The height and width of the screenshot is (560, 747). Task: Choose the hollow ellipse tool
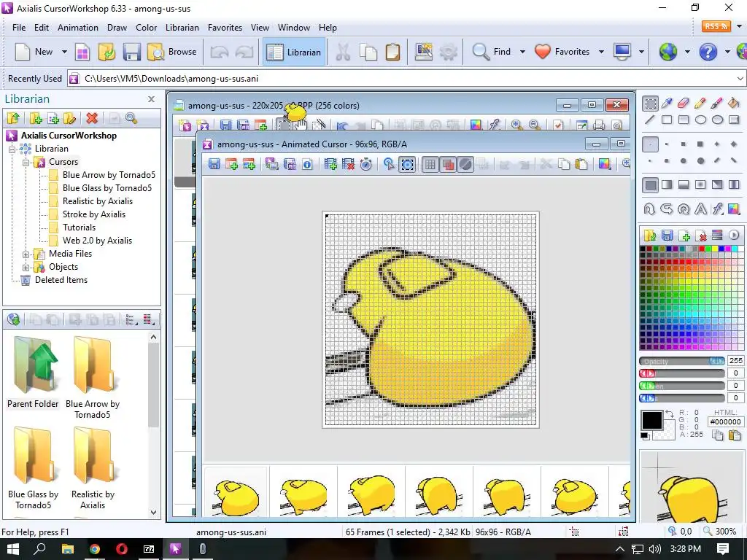coord(700,120)
